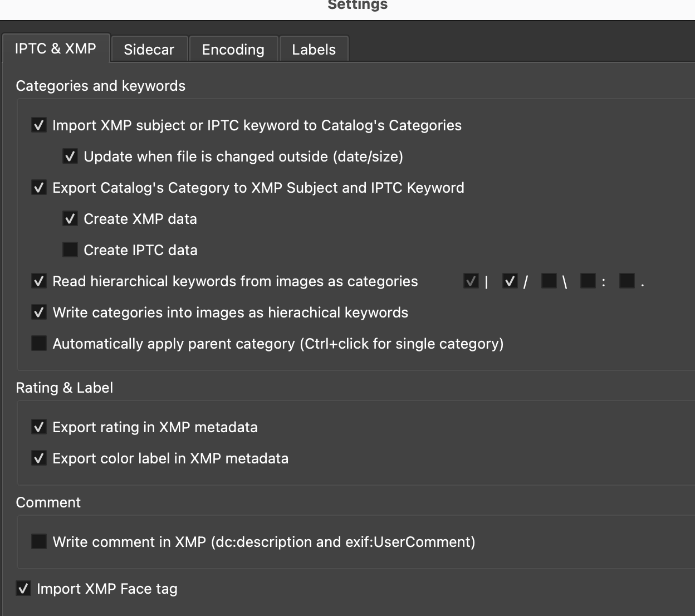Uncheck Import XMP Face tag
The height and width of the screenshot is (616, 695).
pos(23,589)
